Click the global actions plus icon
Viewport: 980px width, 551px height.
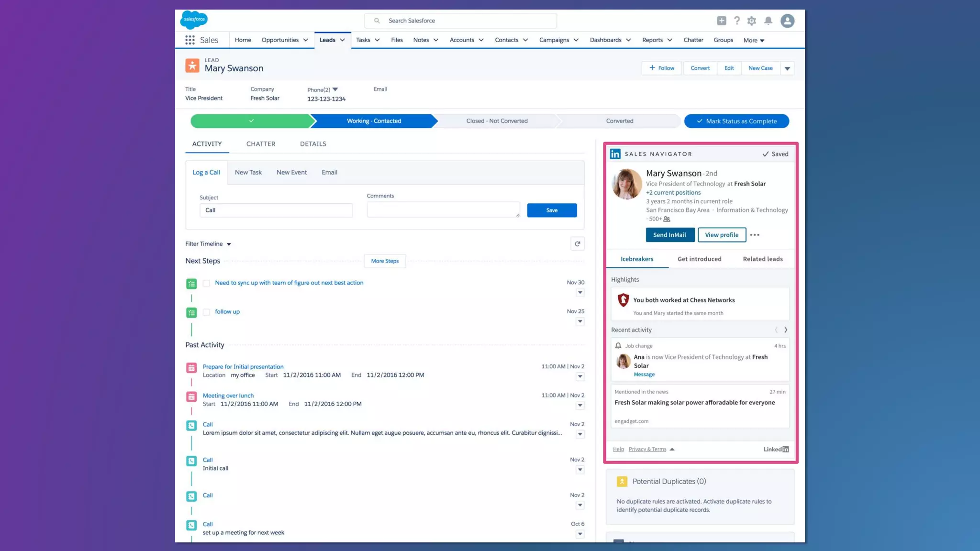pyautogui.click(x=722, y=21)
